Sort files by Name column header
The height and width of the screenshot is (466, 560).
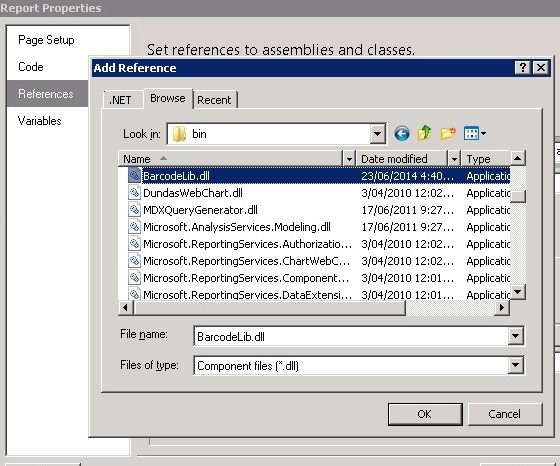[230, 159]
